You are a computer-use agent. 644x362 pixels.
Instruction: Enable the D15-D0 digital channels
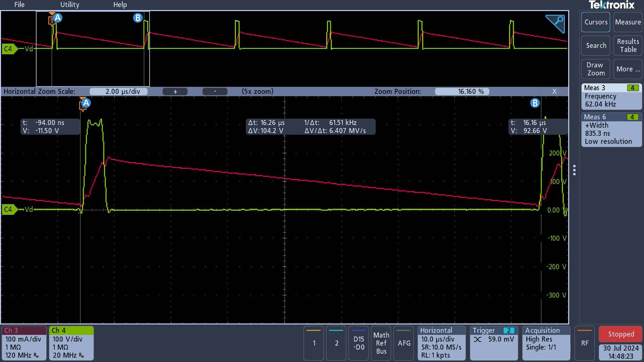click(x=359, y=343)
